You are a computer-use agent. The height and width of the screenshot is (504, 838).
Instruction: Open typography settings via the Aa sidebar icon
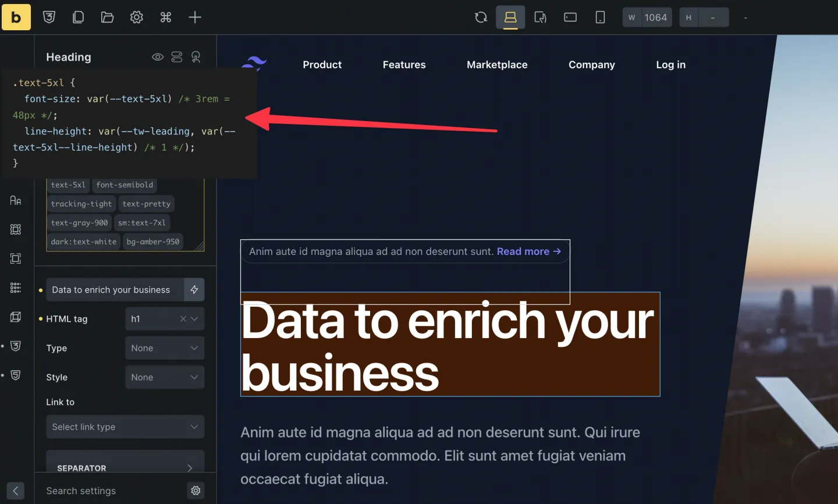15,200
